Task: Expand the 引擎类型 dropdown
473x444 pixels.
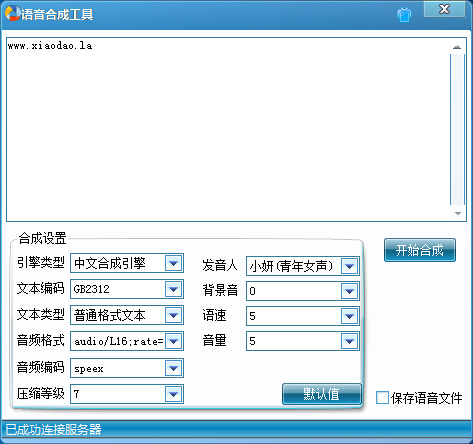Action: coord(173,263)
